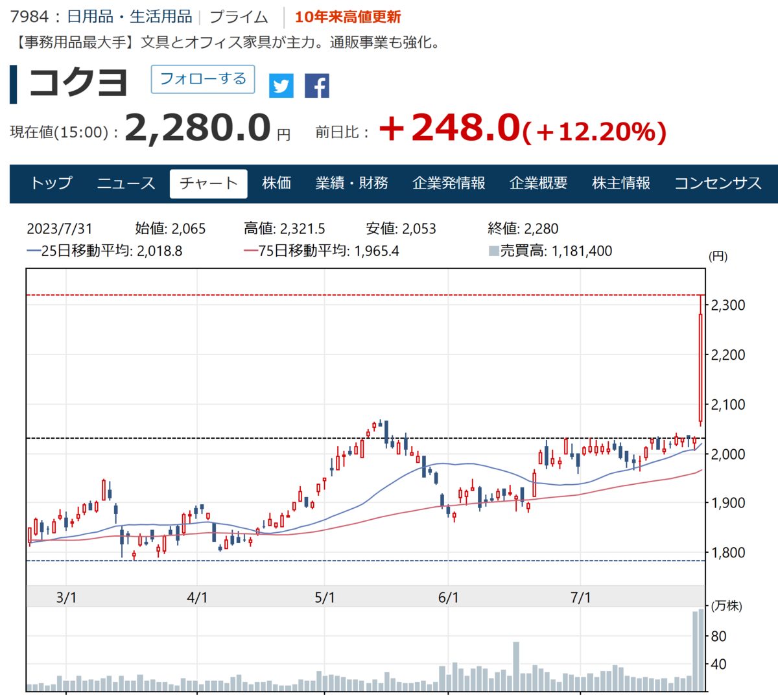
Task: Click the 終値: 2,280 value
Action: (x=523, y=229)
